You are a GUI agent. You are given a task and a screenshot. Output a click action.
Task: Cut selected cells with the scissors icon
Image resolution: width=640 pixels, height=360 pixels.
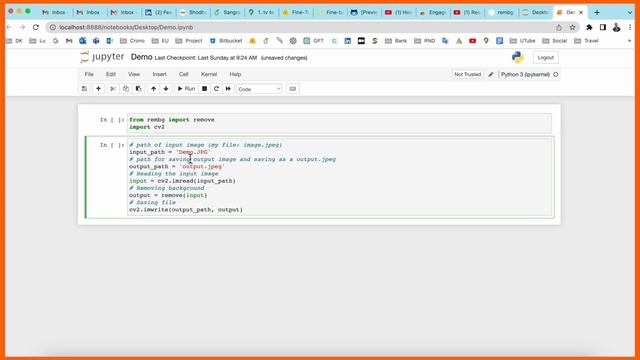tap(113, 89)
